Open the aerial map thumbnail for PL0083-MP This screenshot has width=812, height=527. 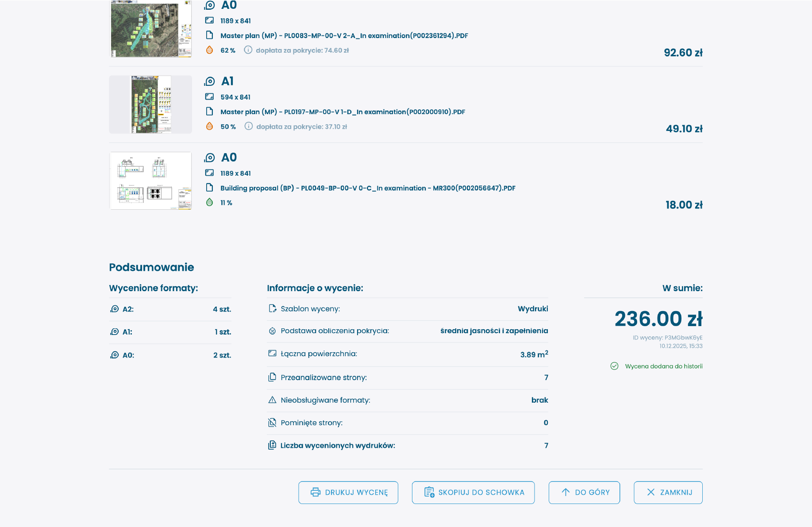click(x=150, y=29)
